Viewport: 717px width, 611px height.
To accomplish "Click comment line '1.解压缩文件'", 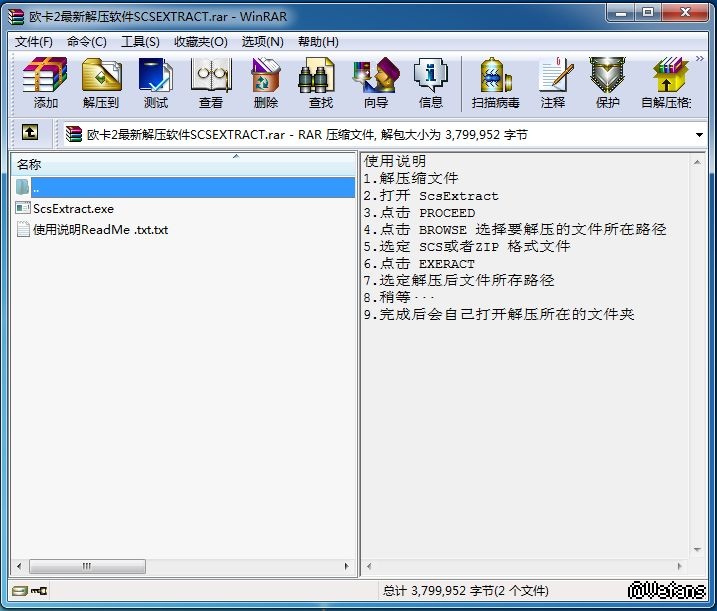I will pyautogui.click(x=411, y=178).
